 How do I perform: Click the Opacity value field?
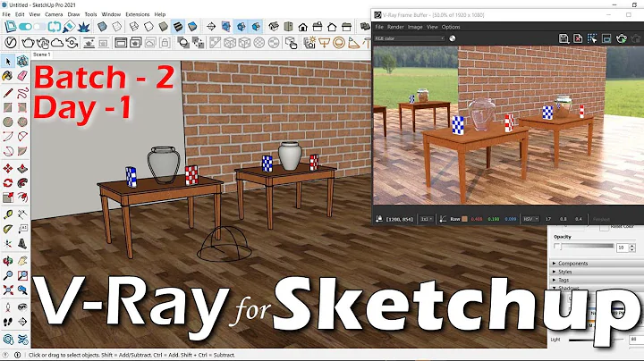coord(623,248)
